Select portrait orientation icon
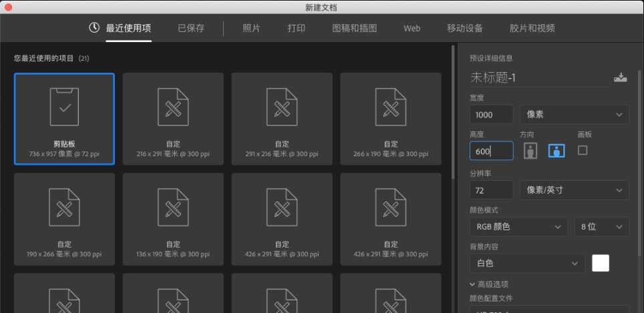The height and width of the screenshot is (313, 644). 530,151
